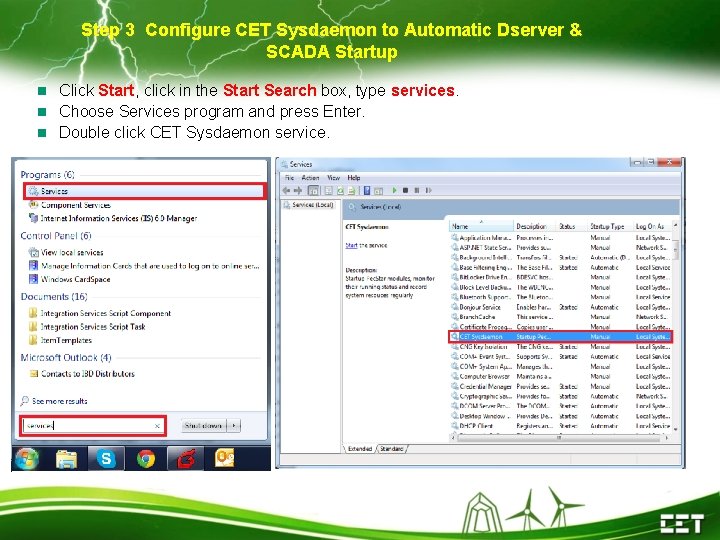This screenshot has height=540, width=720.
Task: Sort by Log On As column header
Action: 652,226
